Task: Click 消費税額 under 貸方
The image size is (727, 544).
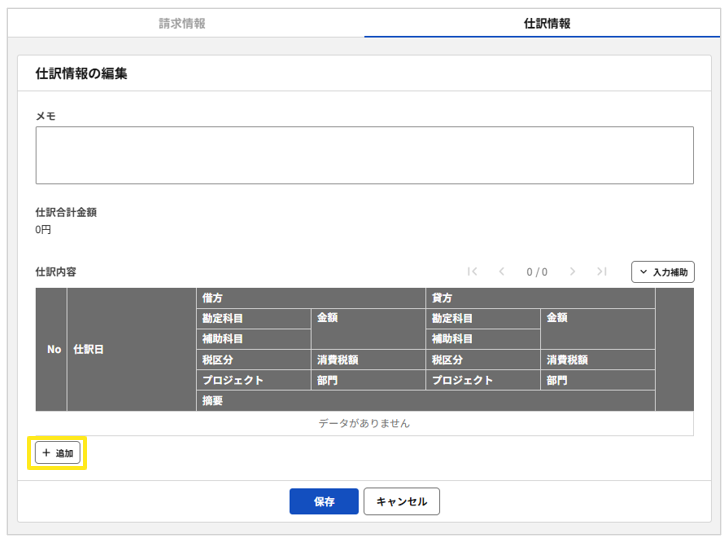Action: point(598,359)
